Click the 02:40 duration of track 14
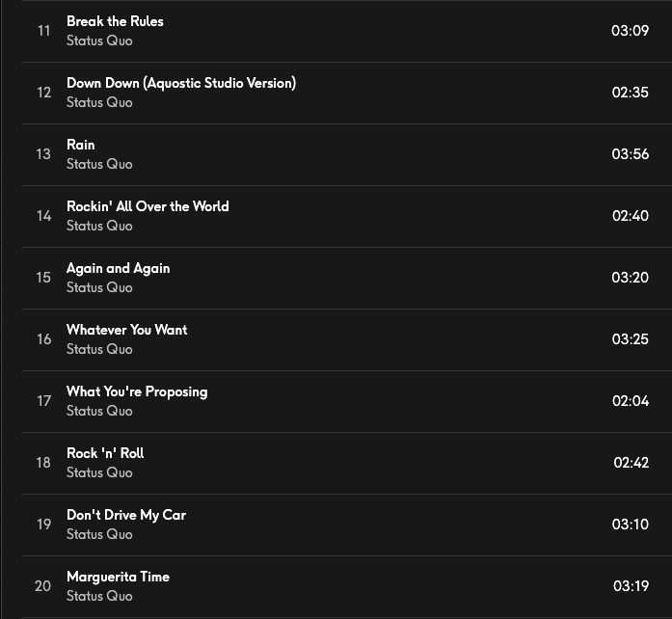The width and height of the screenshot is (672, 619). (630, 216)
